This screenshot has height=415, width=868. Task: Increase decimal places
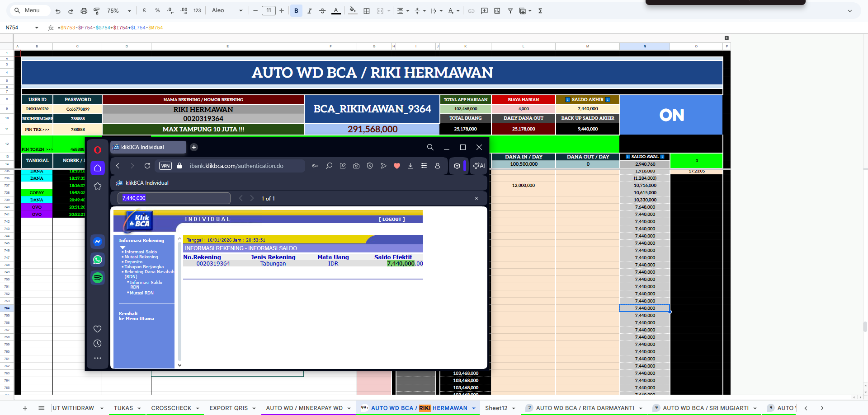(x=184, y=10)
